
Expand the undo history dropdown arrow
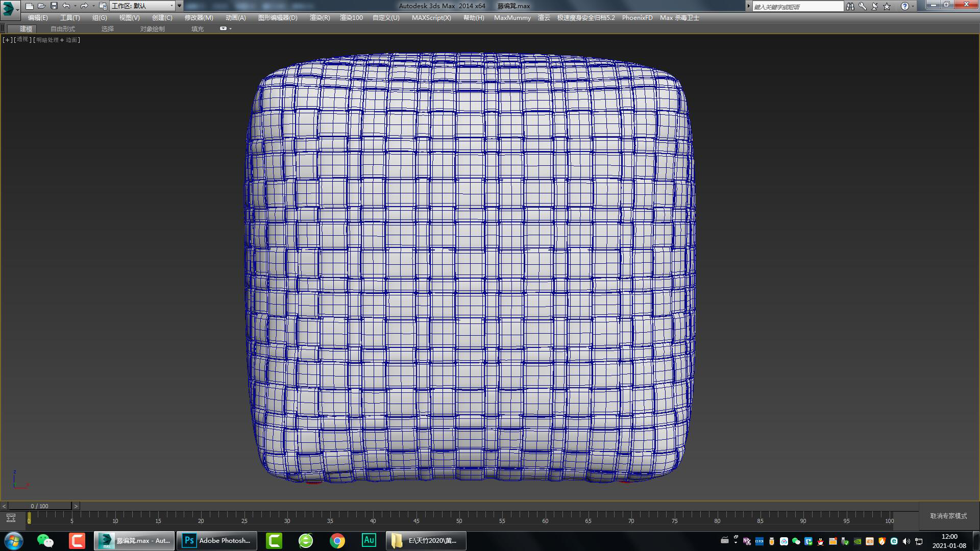[75, 6]
